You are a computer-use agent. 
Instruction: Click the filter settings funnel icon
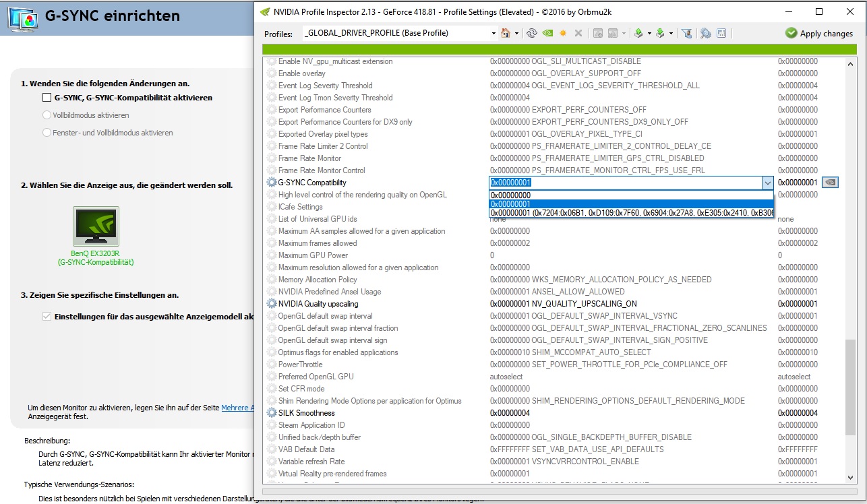tap(687, 33)
